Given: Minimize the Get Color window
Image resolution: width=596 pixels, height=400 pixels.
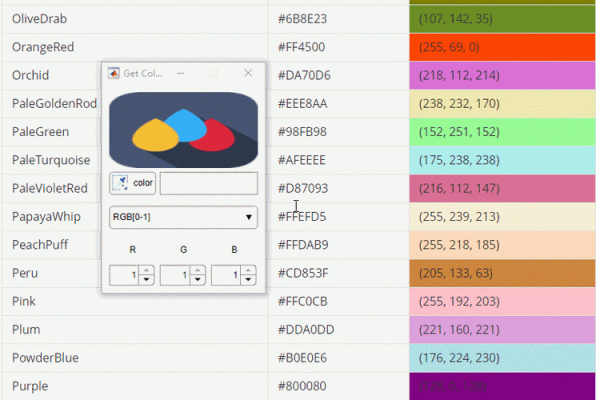Looking at the screenshot, I should [x=181, y=73].
